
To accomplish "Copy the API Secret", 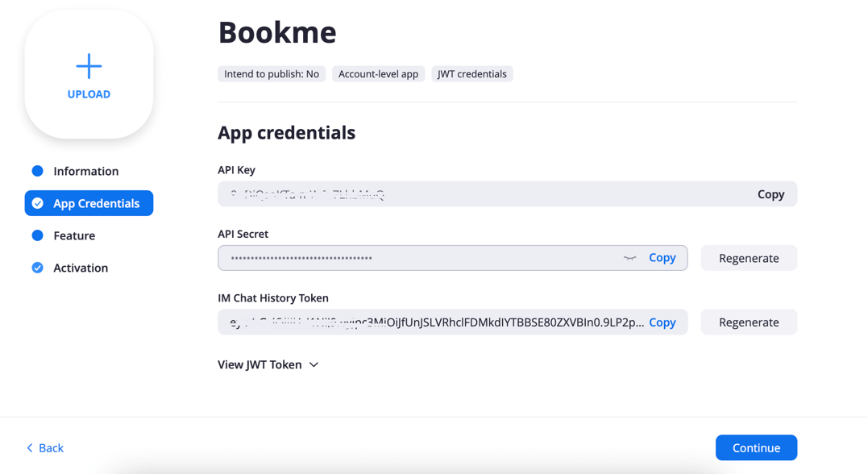I will point(662,258).
